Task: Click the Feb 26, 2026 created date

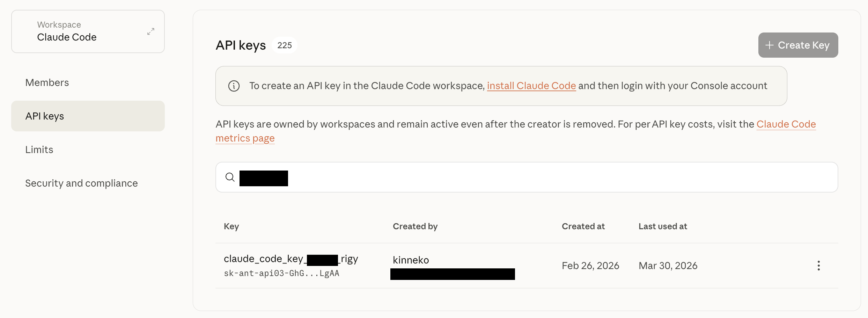Action: coord(590,266)
